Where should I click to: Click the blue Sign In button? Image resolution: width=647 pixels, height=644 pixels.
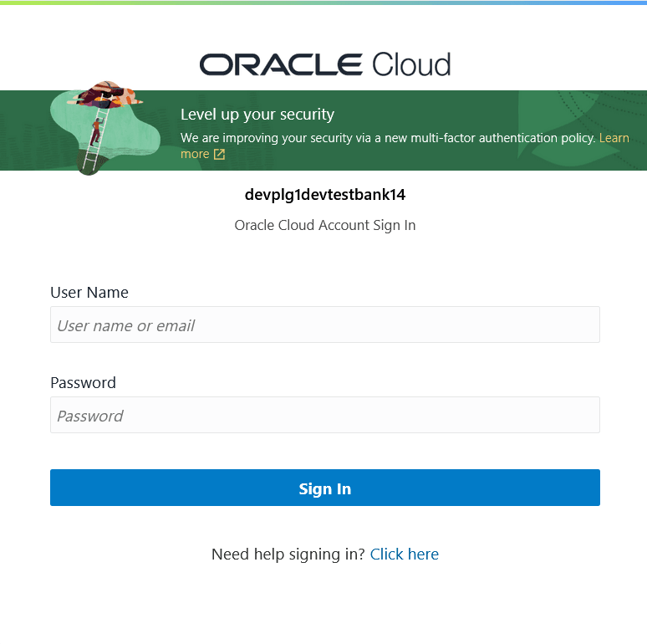pyautogui.click(x=325, y=488)
